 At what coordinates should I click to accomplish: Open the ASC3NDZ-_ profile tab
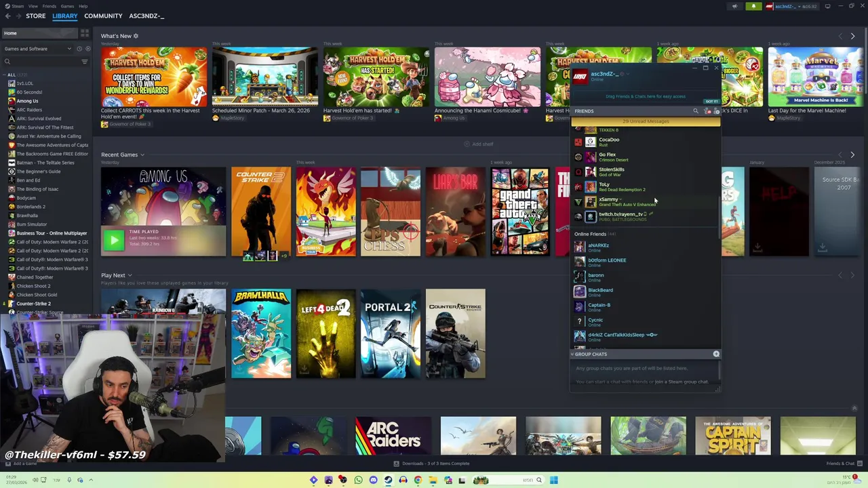coord(146,16)
